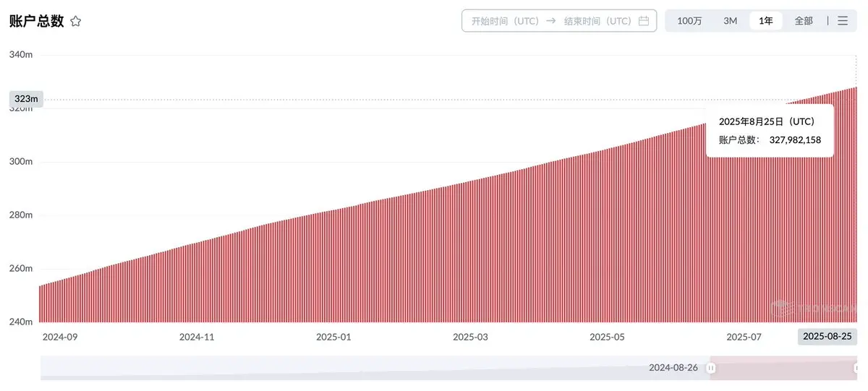Click the 2024-09 x-axis label
Screen dimensions: 868x391
59,337
